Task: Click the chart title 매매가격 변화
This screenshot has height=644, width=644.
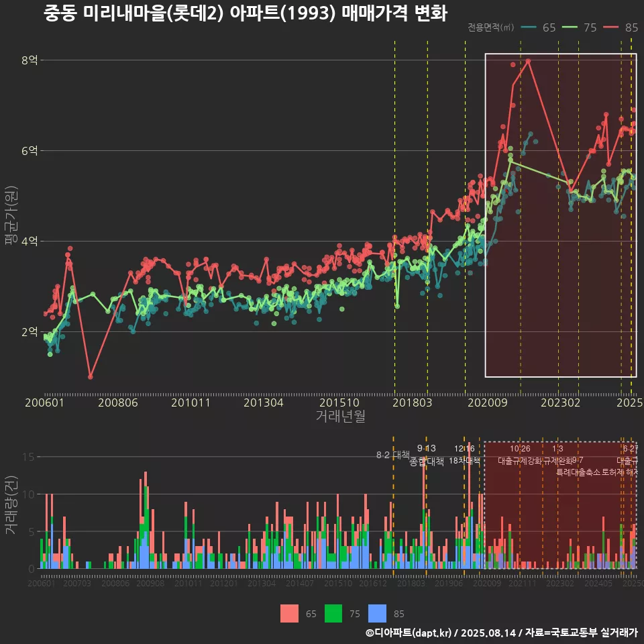Action: click(x=394, y=13)
